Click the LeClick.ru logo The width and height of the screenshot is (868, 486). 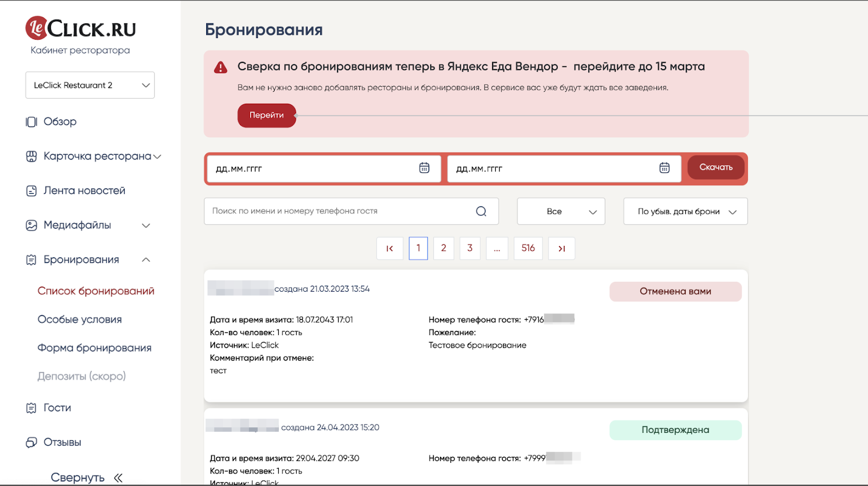81,28
